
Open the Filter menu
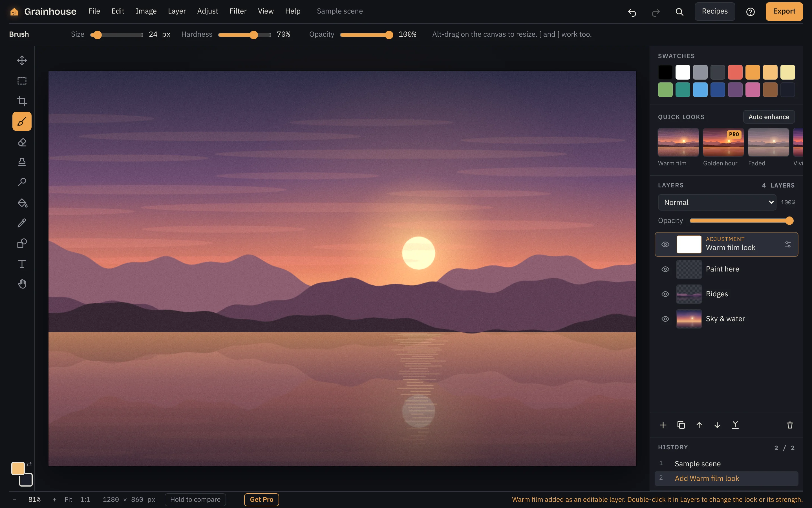[x=238, y=11]
